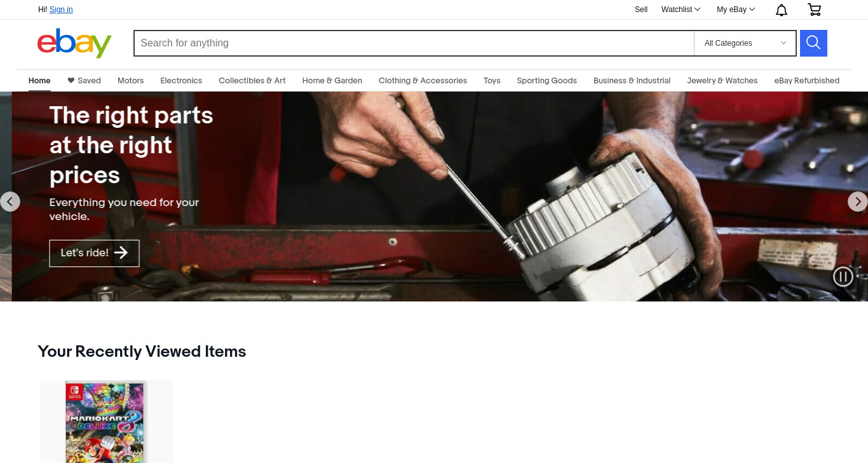Click the blue search magnifier button
The height and width of the screenshot is (463, 868).
tap(813, 43)
